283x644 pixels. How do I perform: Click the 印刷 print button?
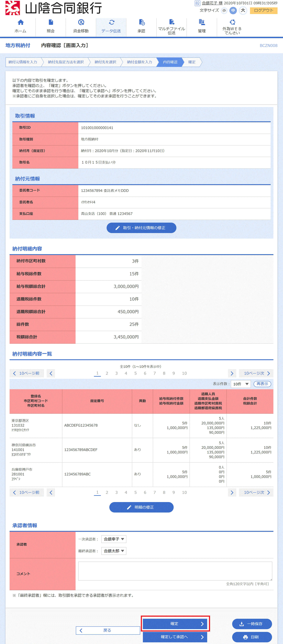click(x=252, y=637)
